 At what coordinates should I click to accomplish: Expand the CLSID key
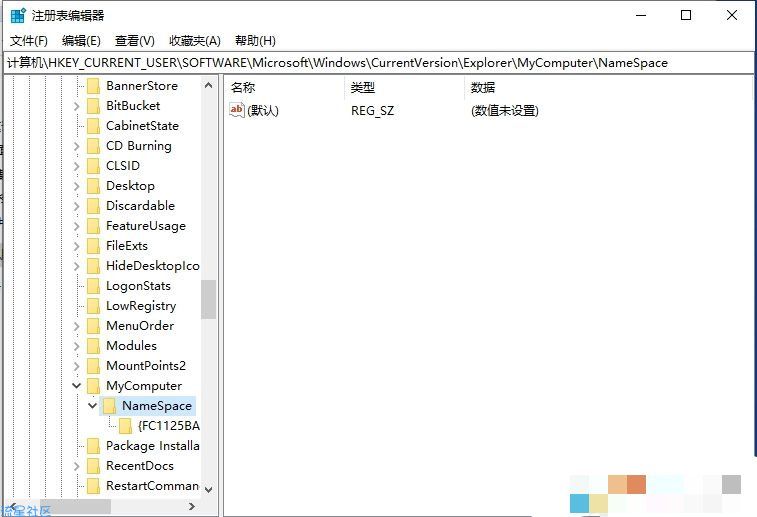(x=77, y=166)
